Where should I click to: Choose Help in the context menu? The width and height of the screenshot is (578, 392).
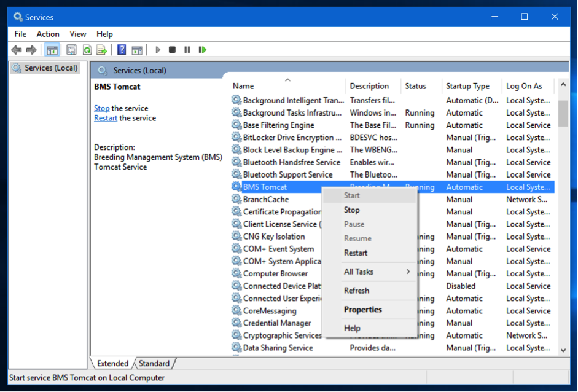[369, 328]
